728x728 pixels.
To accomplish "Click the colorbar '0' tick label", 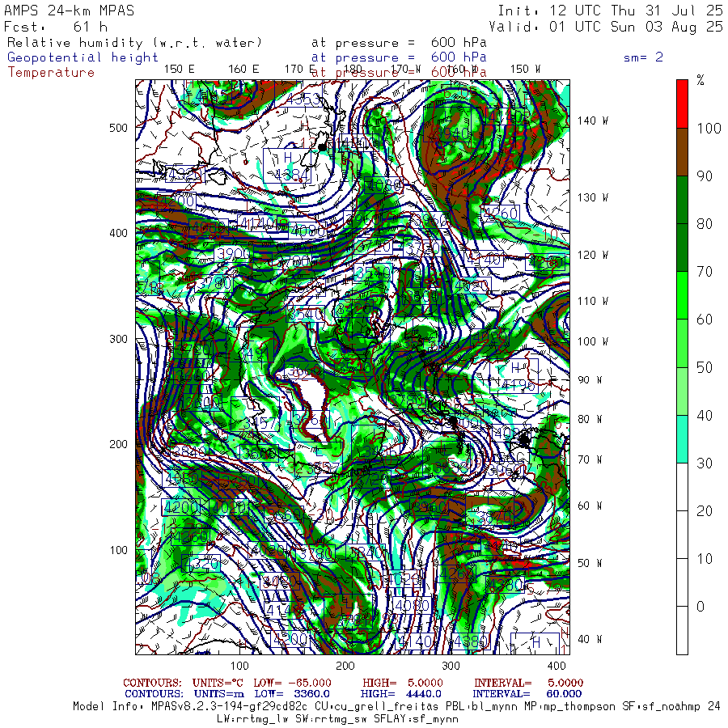I will [700, 607].
